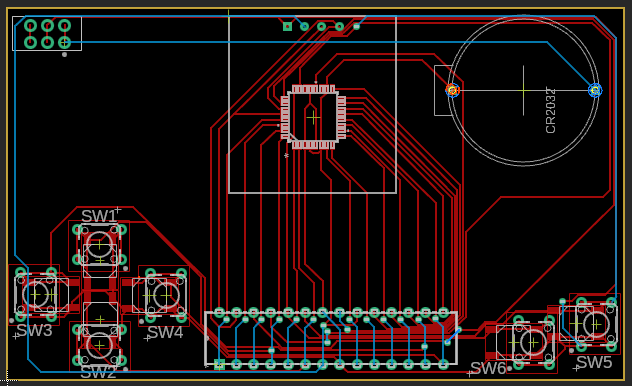Pick the SW4 switch label
This screenshot has width=632, height=386.
[165, 333]
